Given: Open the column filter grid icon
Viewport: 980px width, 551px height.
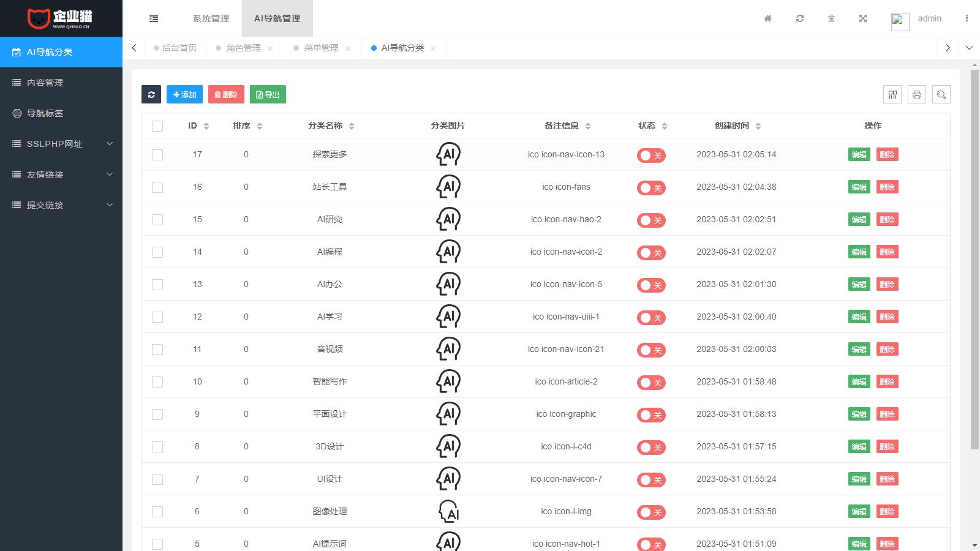Looking at the screenshot, I should pos(892,95).
